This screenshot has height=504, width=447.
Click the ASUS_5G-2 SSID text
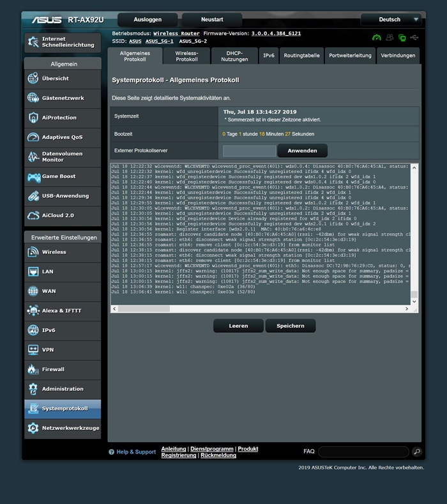point(193,41)
